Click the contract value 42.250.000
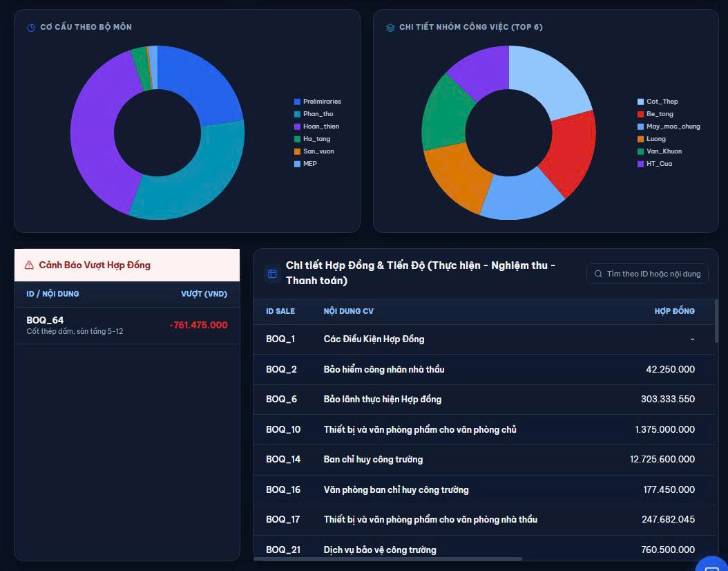Viewport: 728px width, 571px height. click(671, 369)
